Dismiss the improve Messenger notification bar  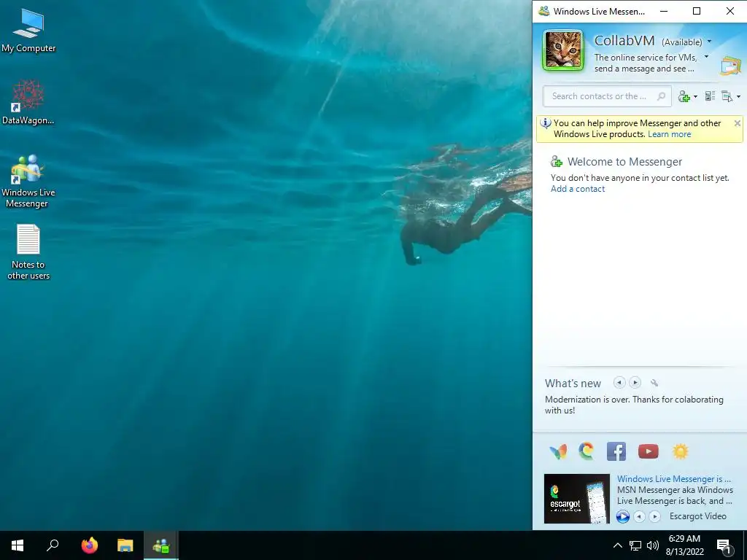737,123
